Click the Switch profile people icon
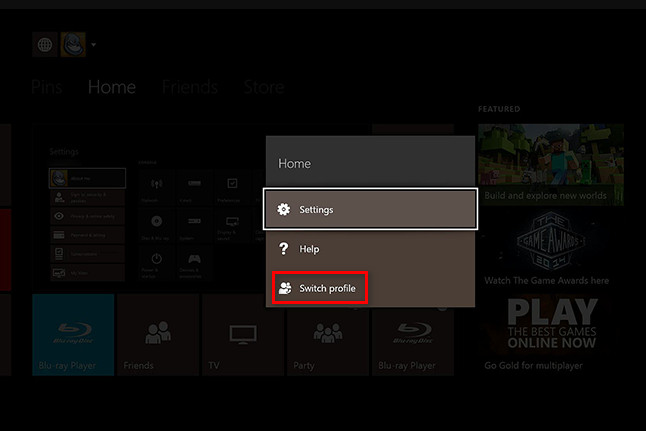 pos(285,288)
